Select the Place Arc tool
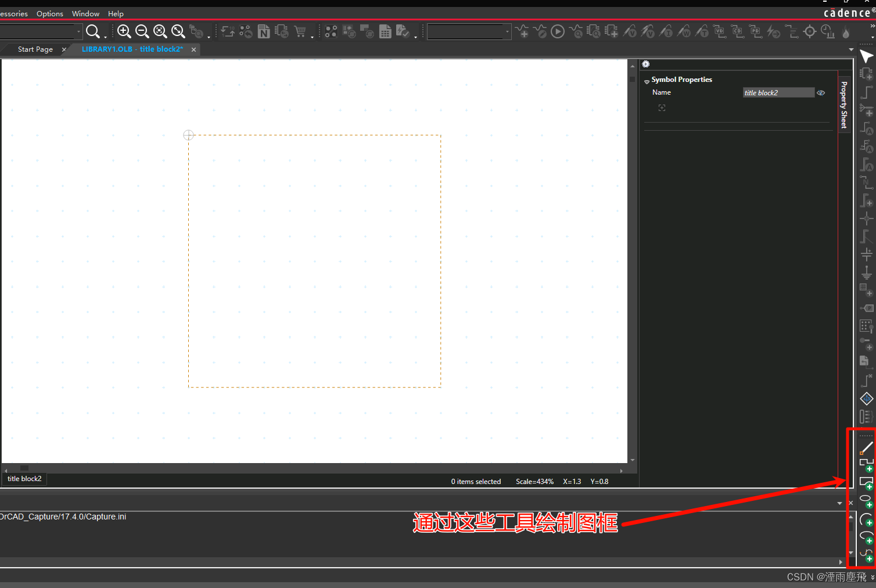The width and height of the screenshot is (876, 588). [x=866, y=519]
